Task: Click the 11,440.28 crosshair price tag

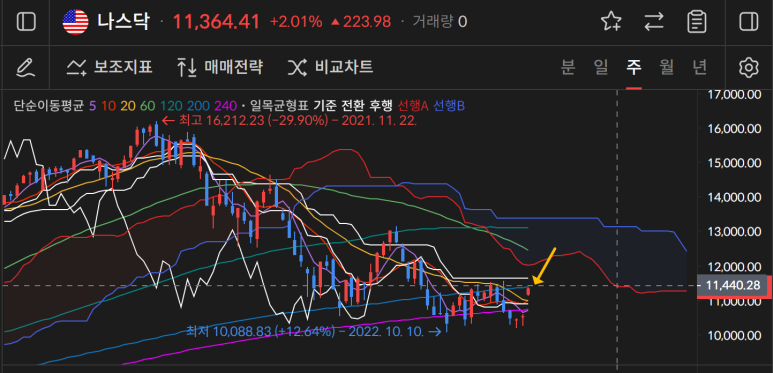Action: (733, 285)
